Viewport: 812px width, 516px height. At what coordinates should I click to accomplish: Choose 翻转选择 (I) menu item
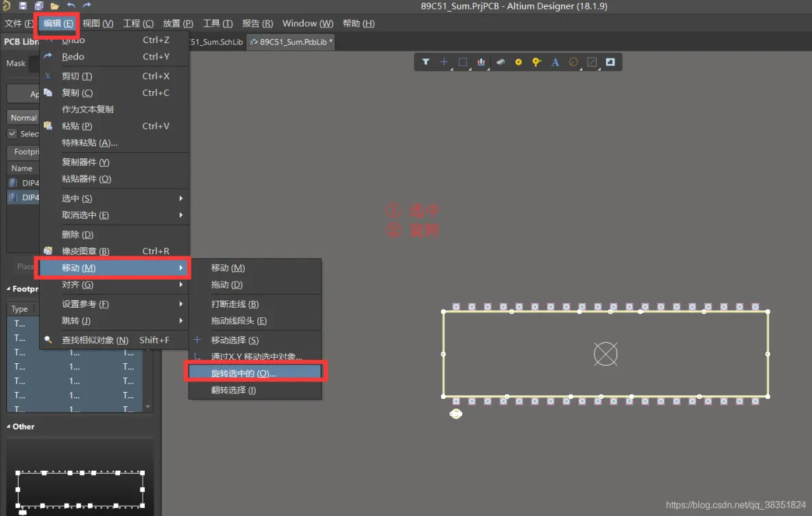(255, 390)
